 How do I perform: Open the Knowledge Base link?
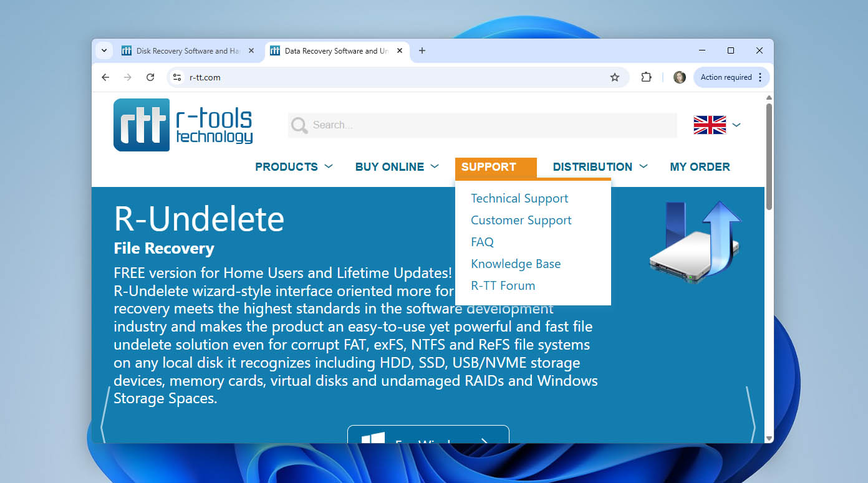click(516, 264)
